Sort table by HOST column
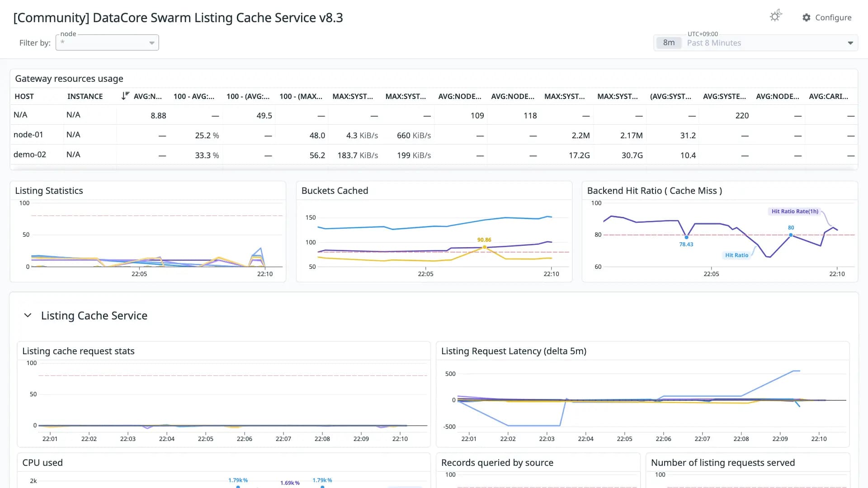868x488 pixels. click(24, 96)
